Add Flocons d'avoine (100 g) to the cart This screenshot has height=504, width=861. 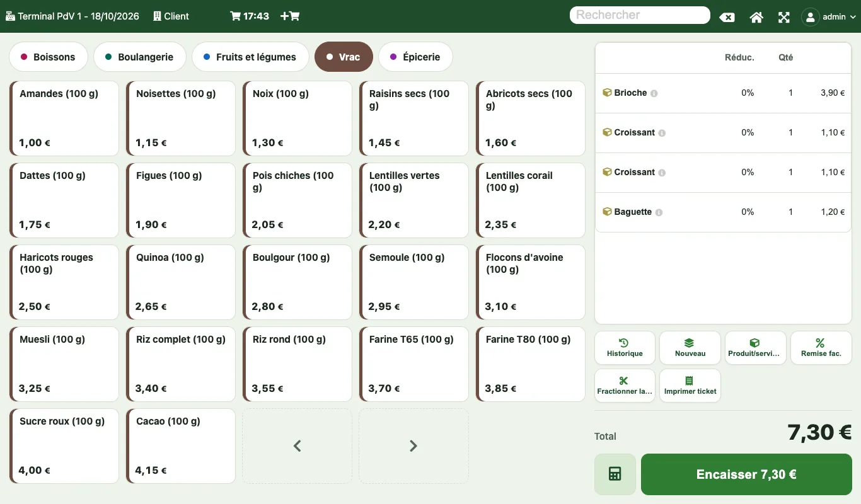click(531, 282)
